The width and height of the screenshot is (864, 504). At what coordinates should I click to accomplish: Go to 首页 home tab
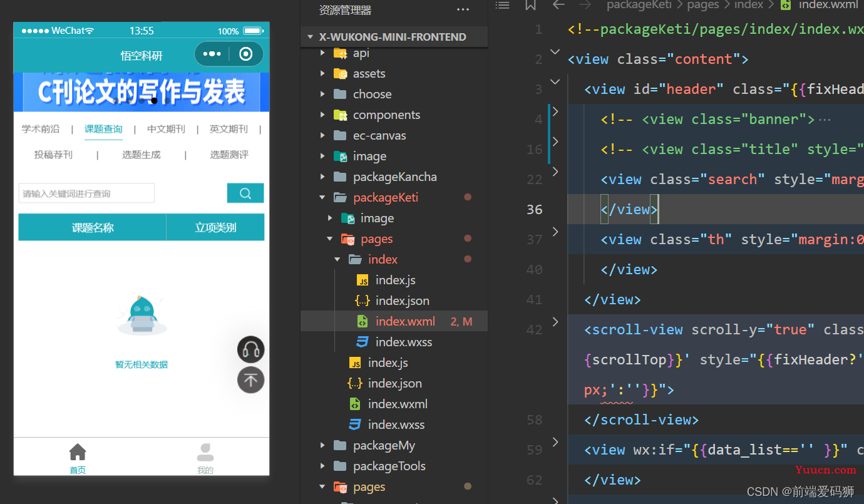tap(78, 458)
